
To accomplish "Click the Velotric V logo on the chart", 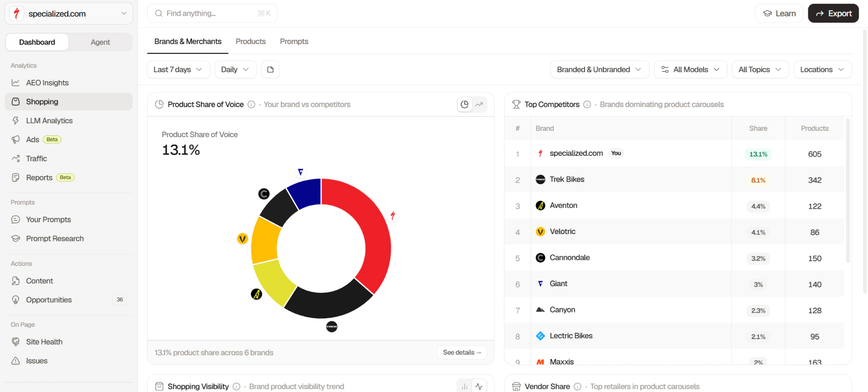I will click(x=242, y=239).
